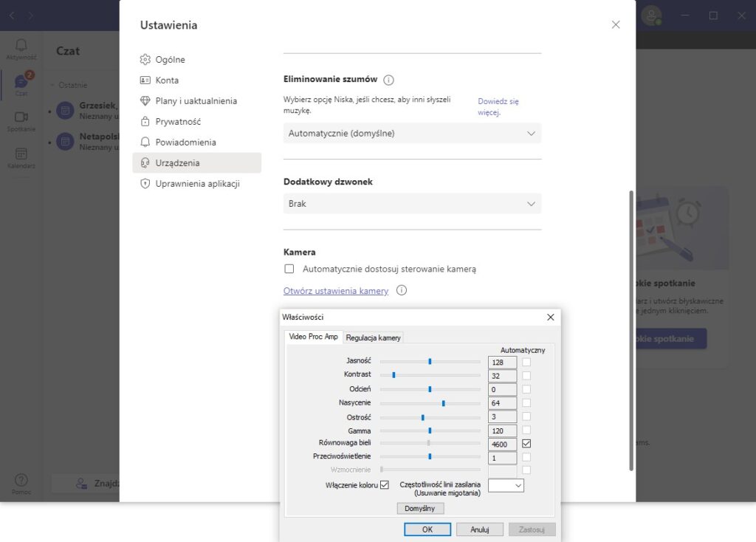Confirm with the OK button
Screen dimensions: 756x542
427,529
